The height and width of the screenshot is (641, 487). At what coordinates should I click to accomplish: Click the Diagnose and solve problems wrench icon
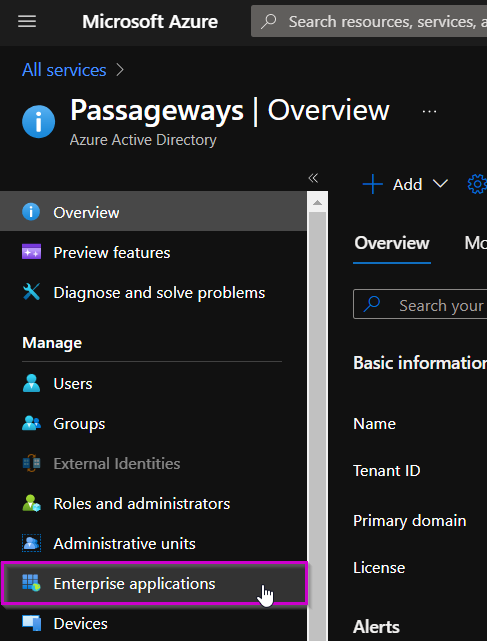click(31, 292)
